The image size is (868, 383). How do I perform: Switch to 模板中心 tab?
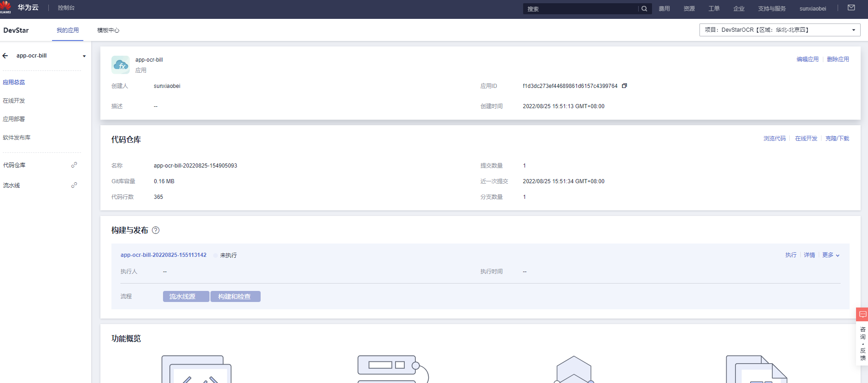(x=108, y=30)
